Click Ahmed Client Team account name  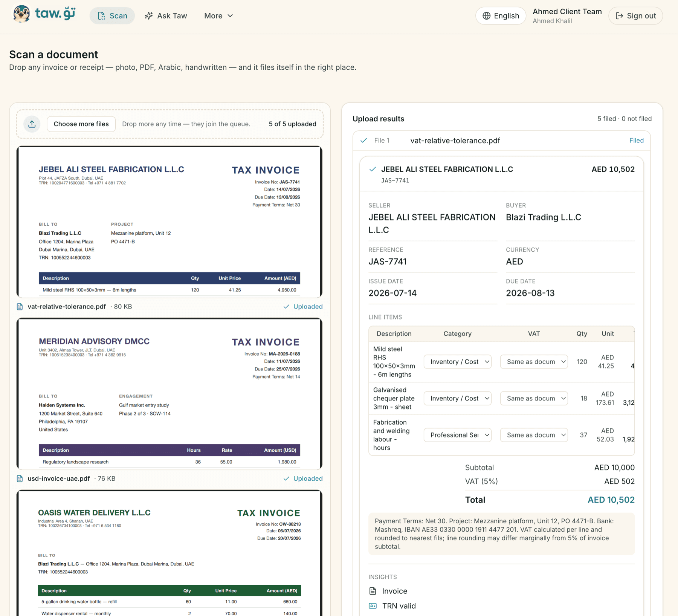(567, 12)
